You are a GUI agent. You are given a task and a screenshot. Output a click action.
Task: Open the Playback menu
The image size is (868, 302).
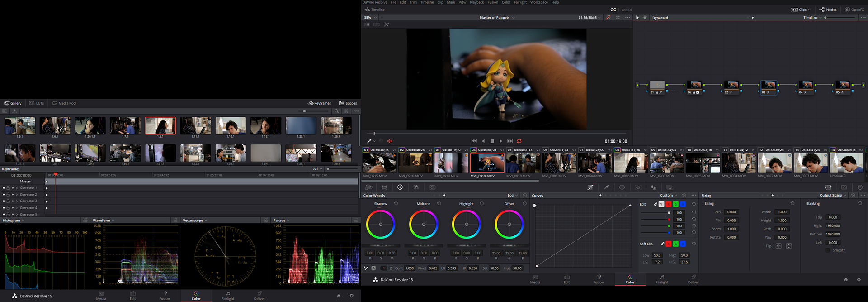[477, 2]
